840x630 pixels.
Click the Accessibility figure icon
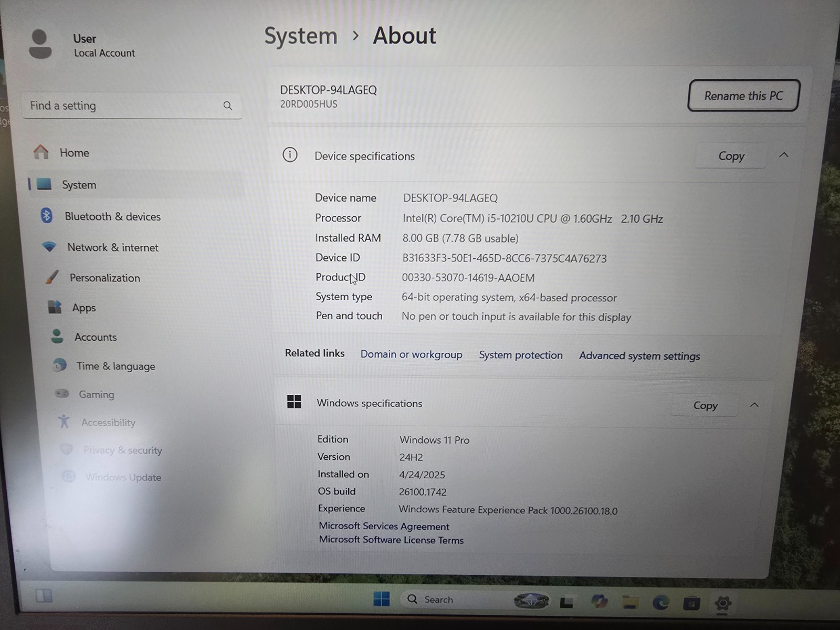pos(64,421)
